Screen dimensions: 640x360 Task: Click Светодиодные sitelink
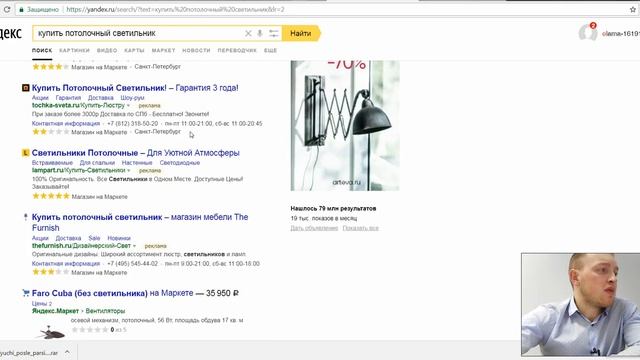click(x=180, y=163)
